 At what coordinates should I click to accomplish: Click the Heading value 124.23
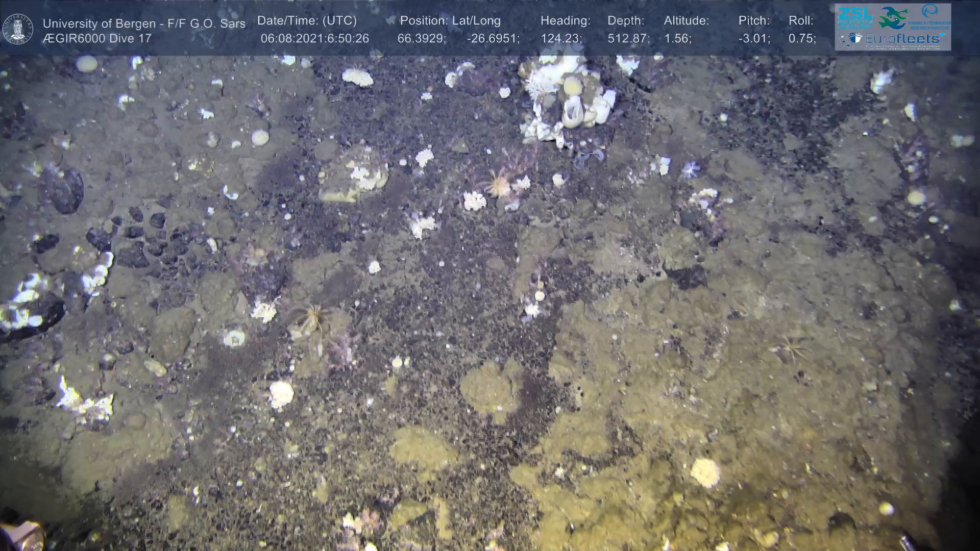(x=560, y=38)
